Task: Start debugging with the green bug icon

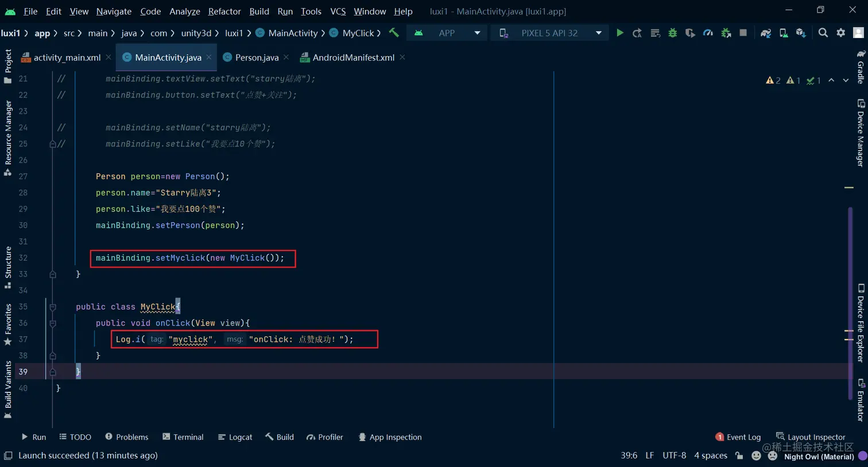Action: (x=672, y=33)
